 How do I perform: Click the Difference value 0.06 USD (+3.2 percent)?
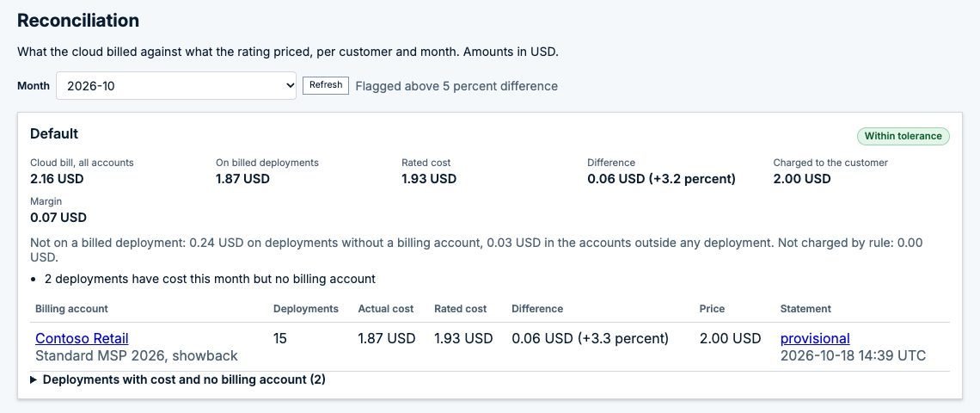(661, 179)
